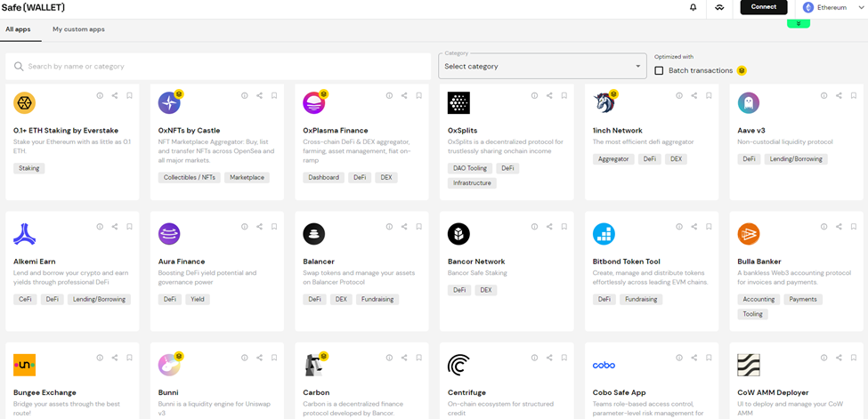Share the Centrifuge app

(549, 358)
